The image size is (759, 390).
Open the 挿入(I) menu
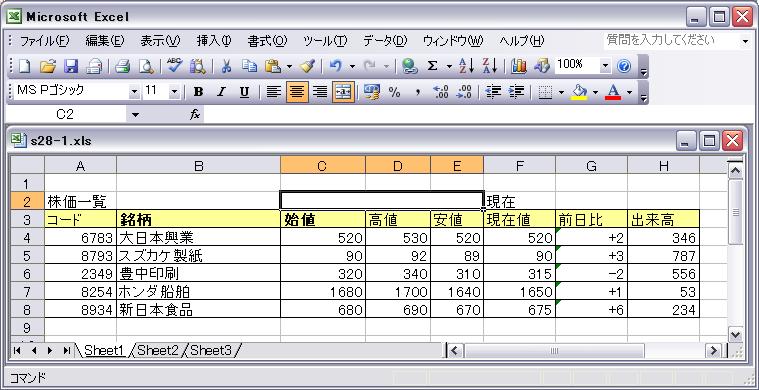(x=214, y=41)
